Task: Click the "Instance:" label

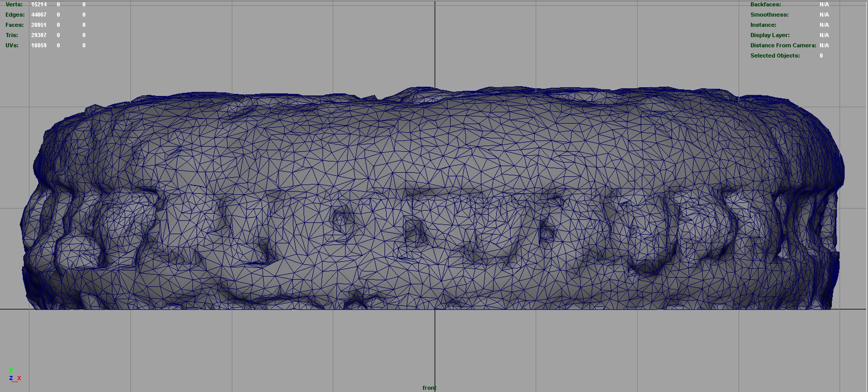Action: tap(763, 25)
